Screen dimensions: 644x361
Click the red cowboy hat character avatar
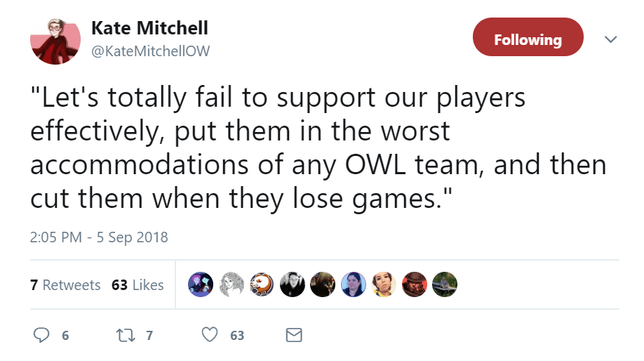414,284
